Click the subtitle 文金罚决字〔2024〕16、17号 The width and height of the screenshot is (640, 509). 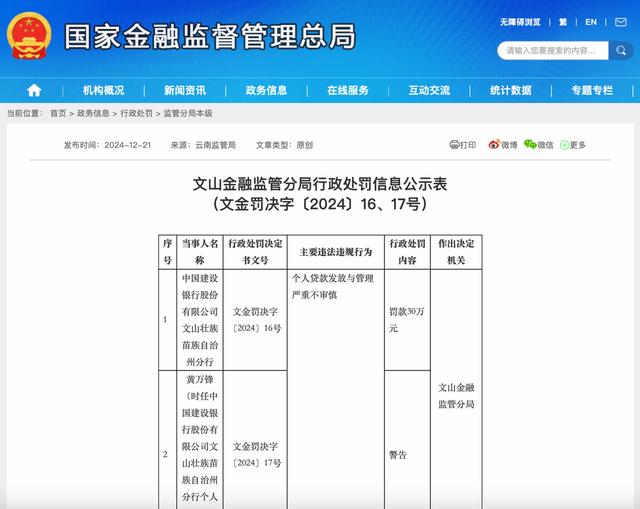(x=320, y=204)
